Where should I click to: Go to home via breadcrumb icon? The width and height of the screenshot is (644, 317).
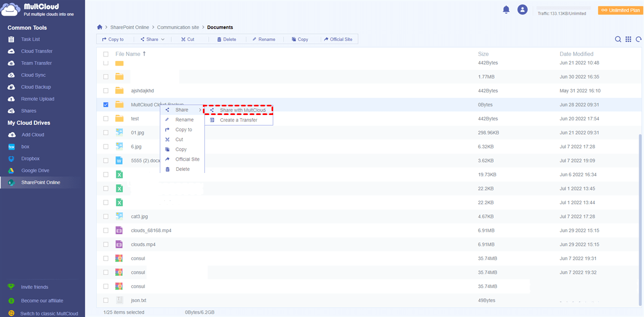click(x=100, y=27)
